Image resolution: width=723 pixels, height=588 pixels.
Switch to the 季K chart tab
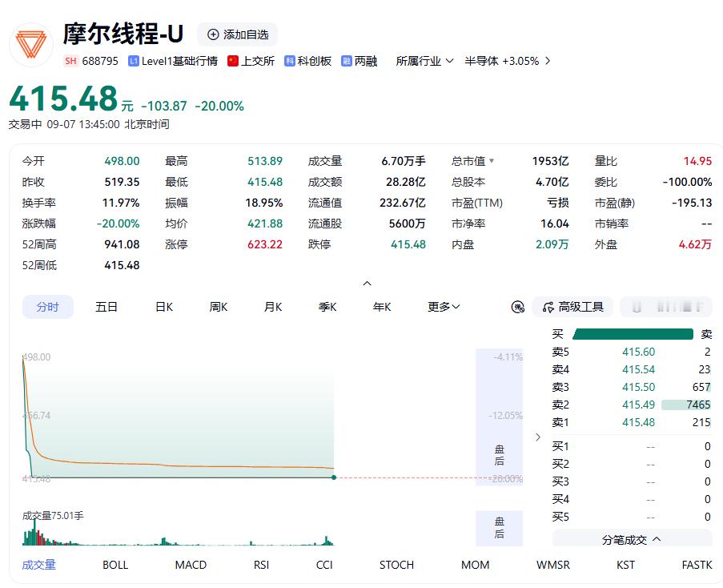[x=327, y=307]
